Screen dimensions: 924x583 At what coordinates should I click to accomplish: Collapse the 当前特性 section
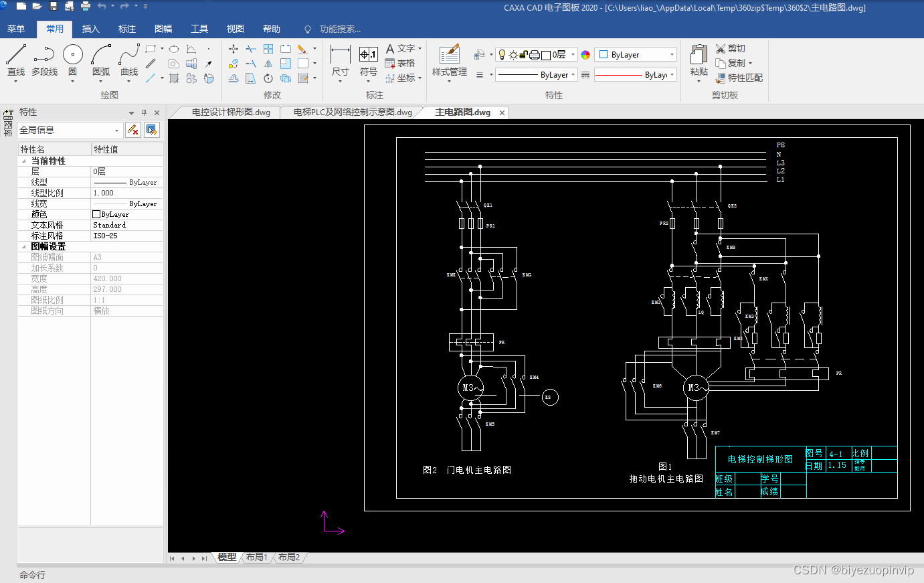pos(24,161)
